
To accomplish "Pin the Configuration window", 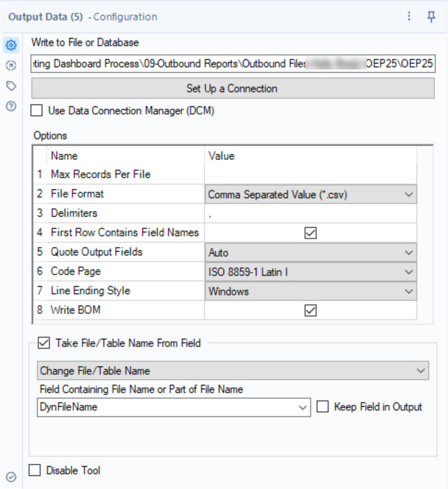I will pyautogui.click(x=431, y=17).
